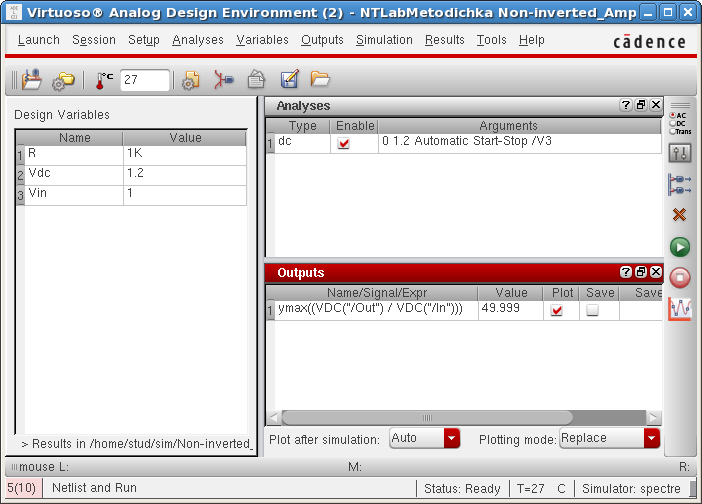Click the dc analysis type cell
The image size is (702, 504).
302,143
